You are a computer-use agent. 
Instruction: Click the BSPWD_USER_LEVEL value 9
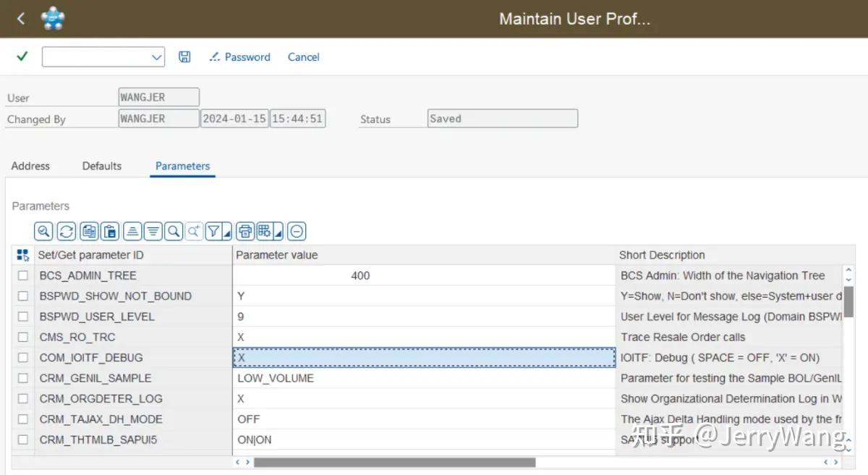click(424, 316)
